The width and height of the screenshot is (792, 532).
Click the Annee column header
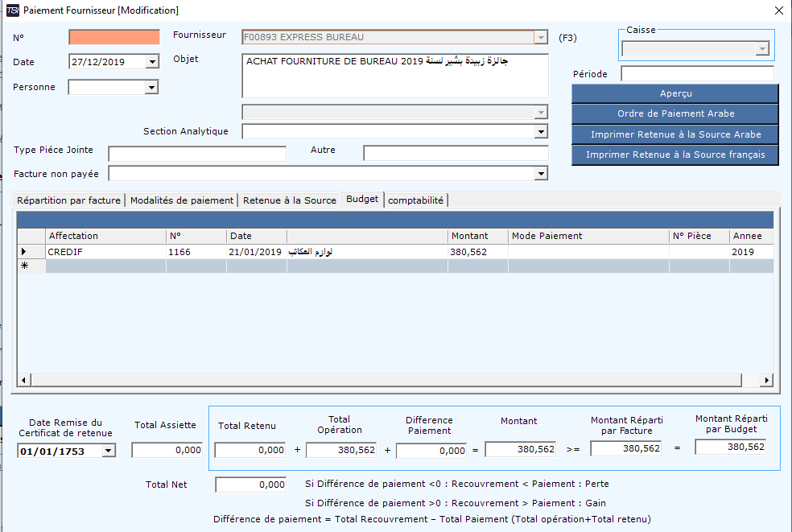(751, 236)
